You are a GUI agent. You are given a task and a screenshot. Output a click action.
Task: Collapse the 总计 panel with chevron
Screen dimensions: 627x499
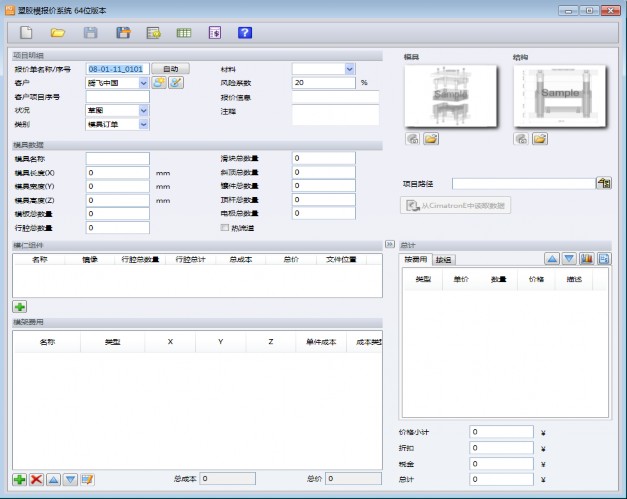click(390, 244)
